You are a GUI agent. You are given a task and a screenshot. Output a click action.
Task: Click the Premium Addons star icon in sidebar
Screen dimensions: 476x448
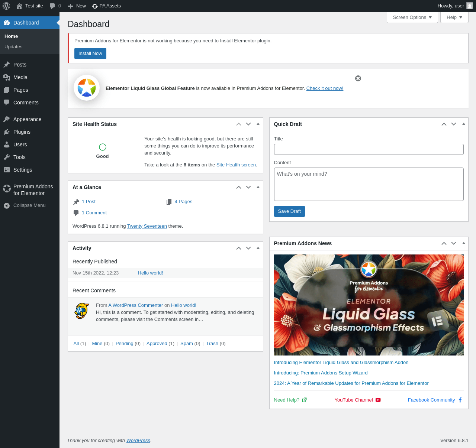(x=7, y=188)
